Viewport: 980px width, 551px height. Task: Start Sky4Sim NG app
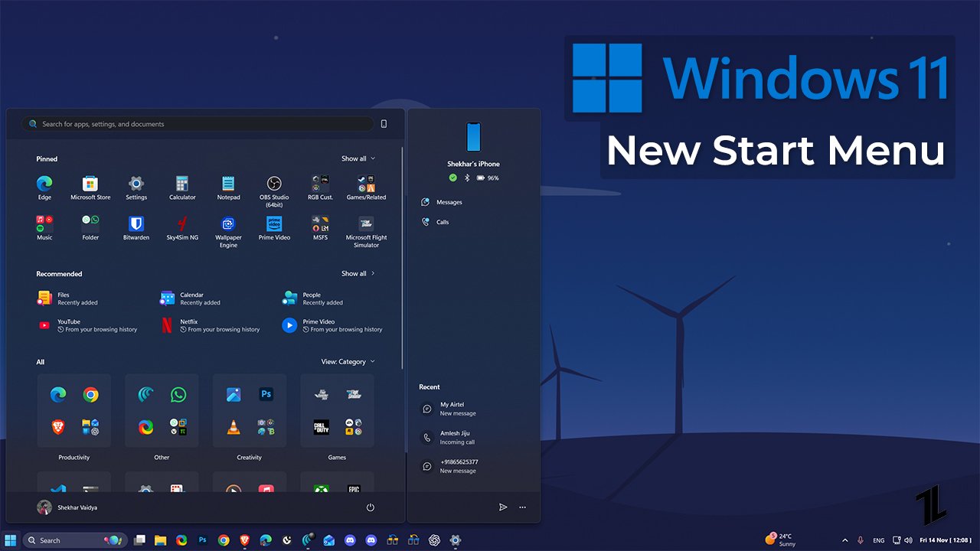tap(182, 224)
